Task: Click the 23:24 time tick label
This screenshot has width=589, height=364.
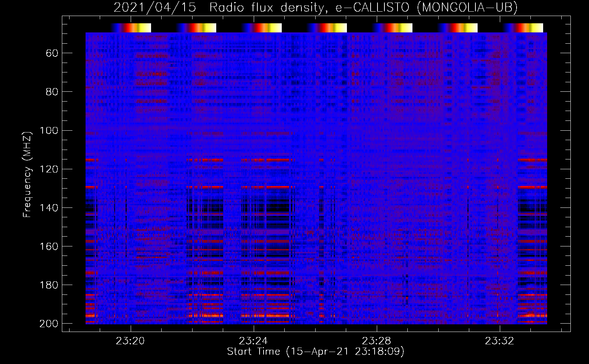Action: (253, 341)
